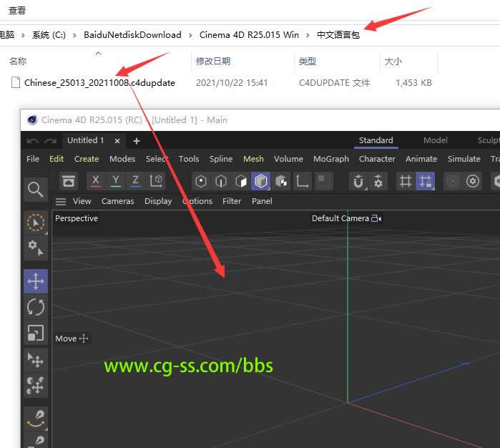
Task: Open the Animate menu
Action: pyautogui.click(x=421, y=159)
